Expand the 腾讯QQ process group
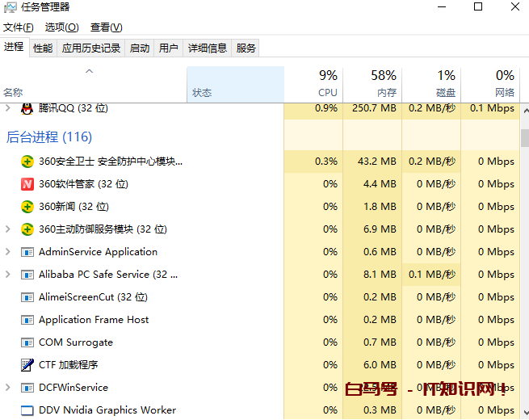529x420 pixels. (x=8, y=108)
